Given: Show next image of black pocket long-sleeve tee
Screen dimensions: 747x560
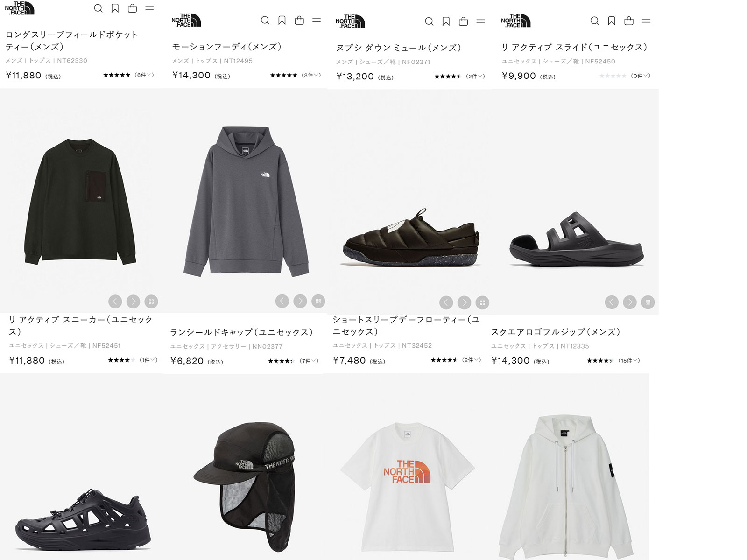Looking at the screenshot, I should [x=133, y=301].
